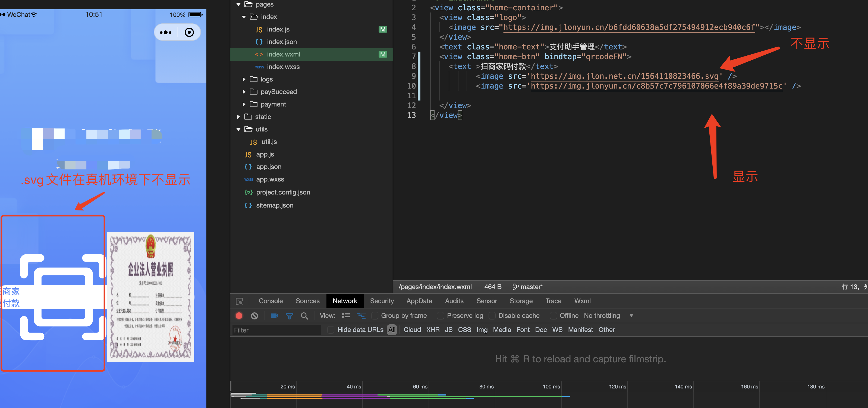Check the Disable cache option
Screen dimensions: 868x408
(492, 316)
